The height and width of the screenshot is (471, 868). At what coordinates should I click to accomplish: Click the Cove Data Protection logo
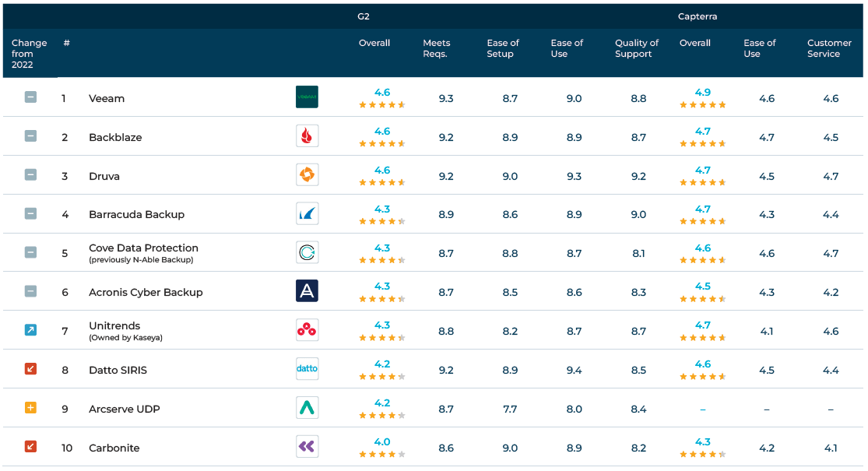coord(307,252)
